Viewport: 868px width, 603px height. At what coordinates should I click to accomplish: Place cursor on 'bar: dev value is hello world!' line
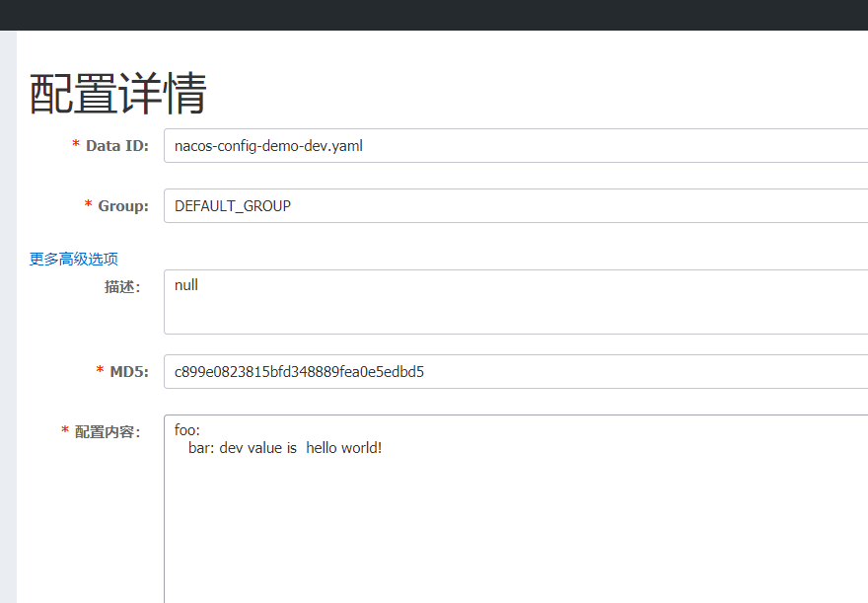click(x=285, y=448)
